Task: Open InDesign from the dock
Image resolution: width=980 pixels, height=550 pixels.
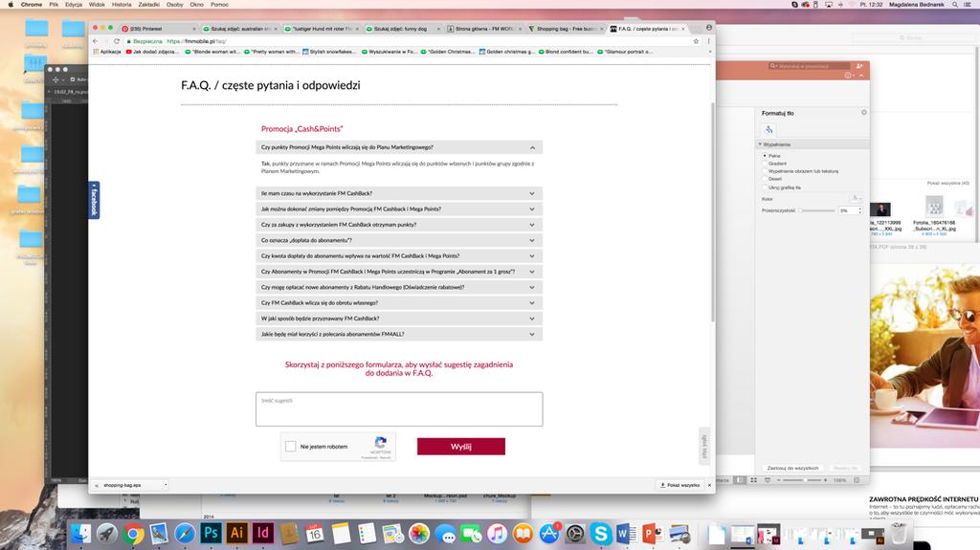Action: pyautogui.click(x=262, y=533)
